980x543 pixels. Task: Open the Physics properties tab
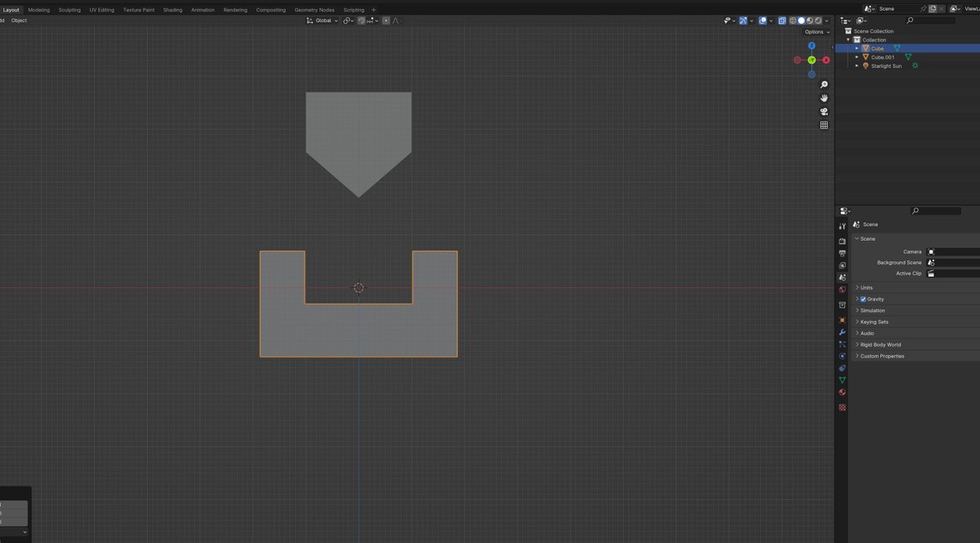pos(842,356)
